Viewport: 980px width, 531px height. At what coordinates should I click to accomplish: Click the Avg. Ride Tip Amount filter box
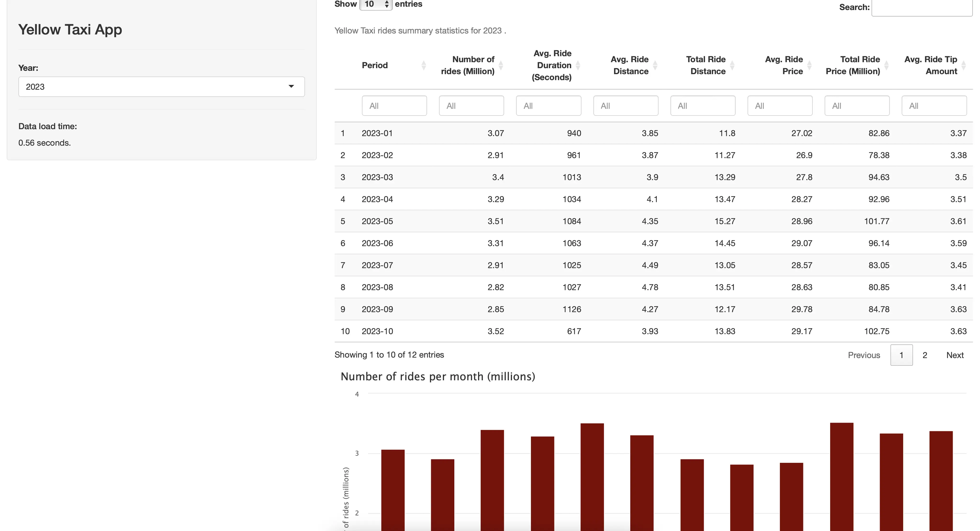tap(934, 106)
